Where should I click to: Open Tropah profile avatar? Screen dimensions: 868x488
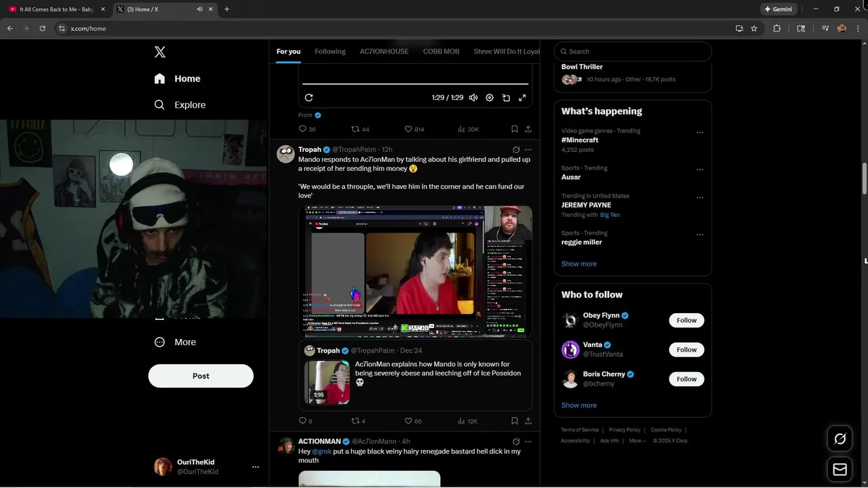pos(285,154)
